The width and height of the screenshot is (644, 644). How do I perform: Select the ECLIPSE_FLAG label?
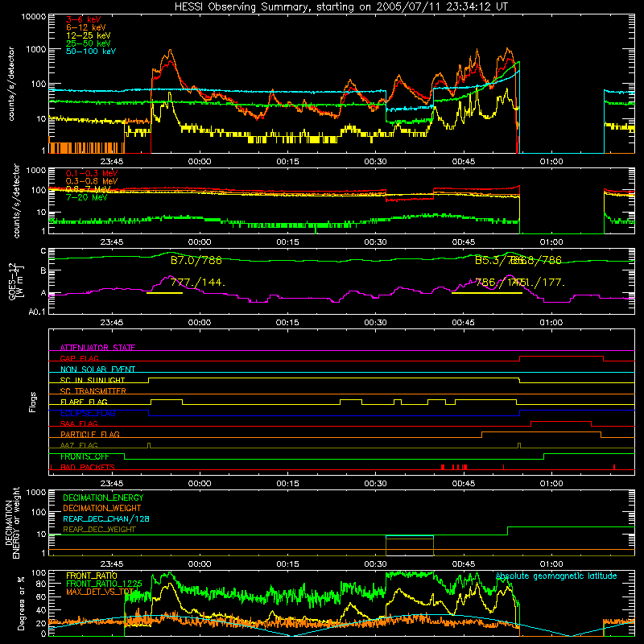click(x=88, y=413)
